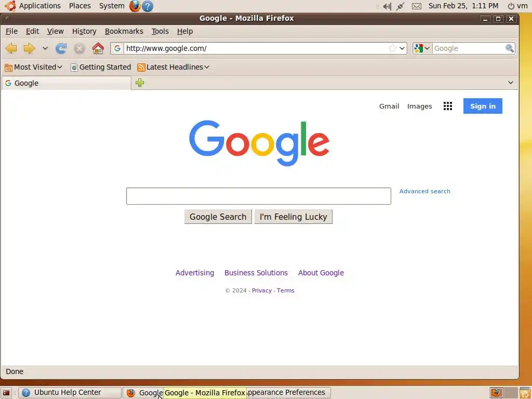Click the Firefox taskbar button labeled Google
The height and width of the screenshot is (399, 532).
[x=143, y=393]
